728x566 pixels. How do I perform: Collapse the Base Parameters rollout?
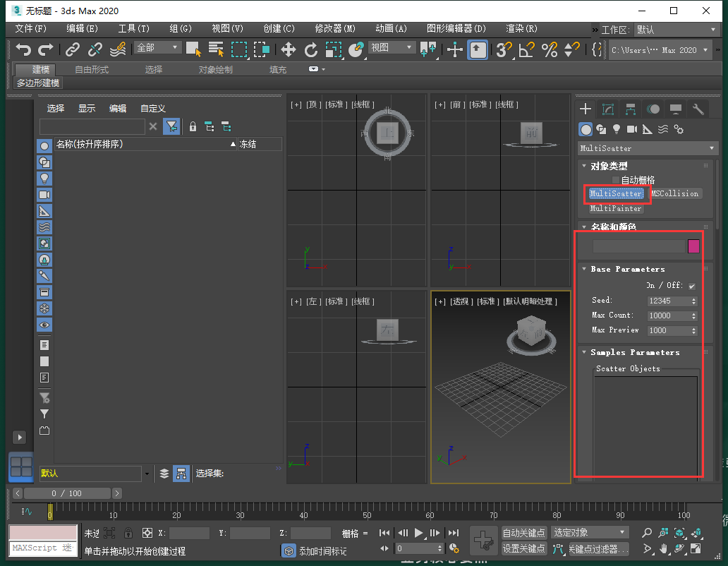pos(585,269)
